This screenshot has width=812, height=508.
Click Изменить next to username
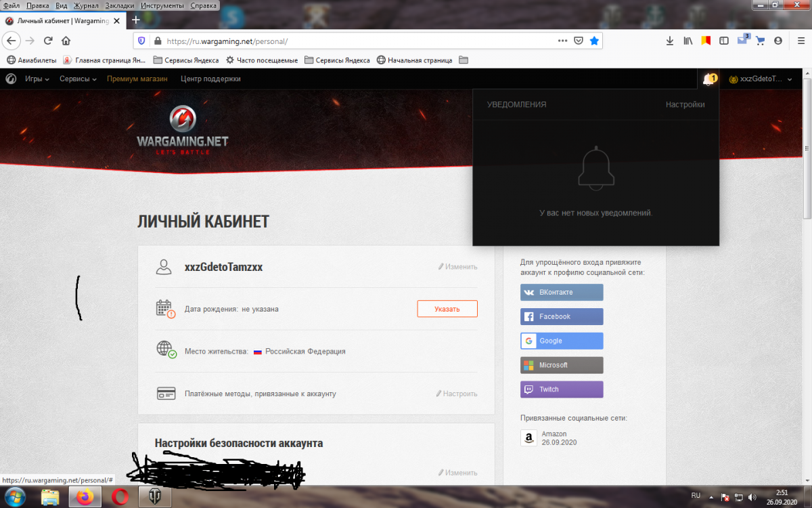tap(458, 267)
